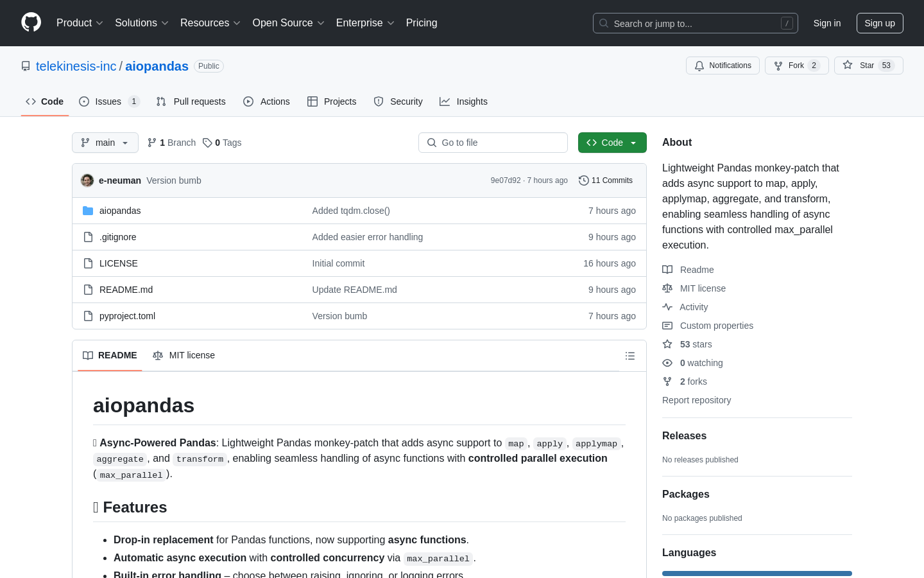The width and height of the screenshot is (924, 578).
Task: Open the aiopandas folder
Action: [120, 211]
